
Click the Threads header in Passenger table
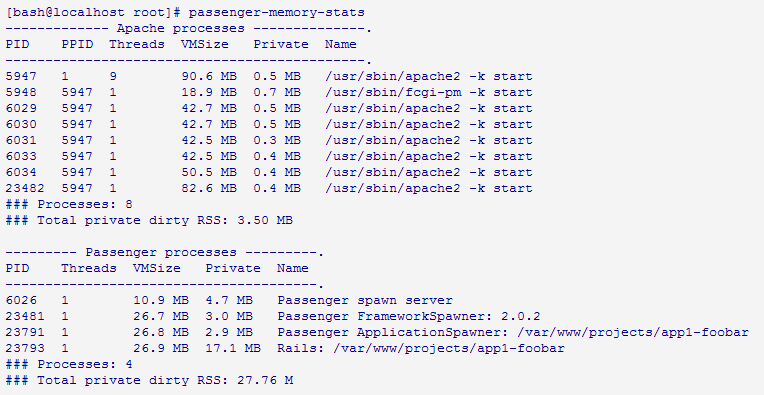pos(89,268)
